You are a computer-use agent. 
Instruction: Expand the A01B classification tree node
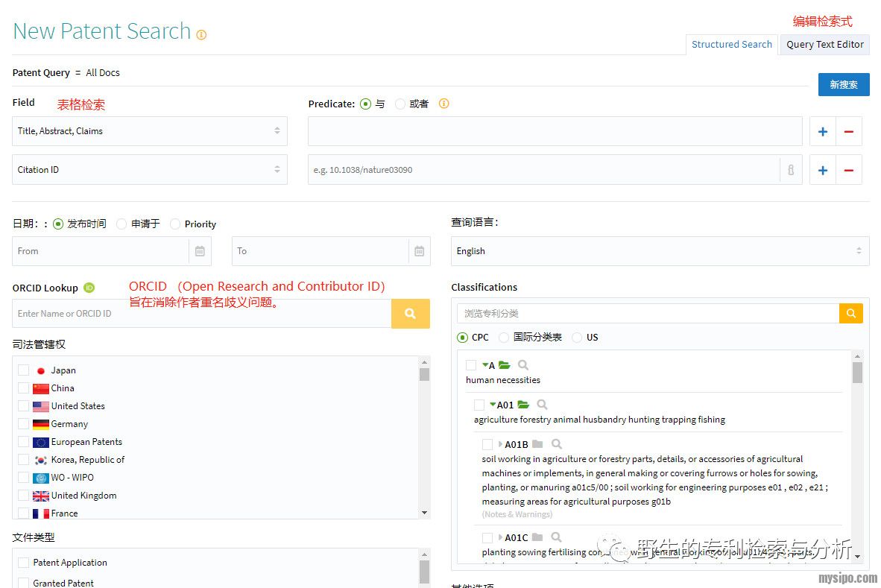tap(501, 445)
